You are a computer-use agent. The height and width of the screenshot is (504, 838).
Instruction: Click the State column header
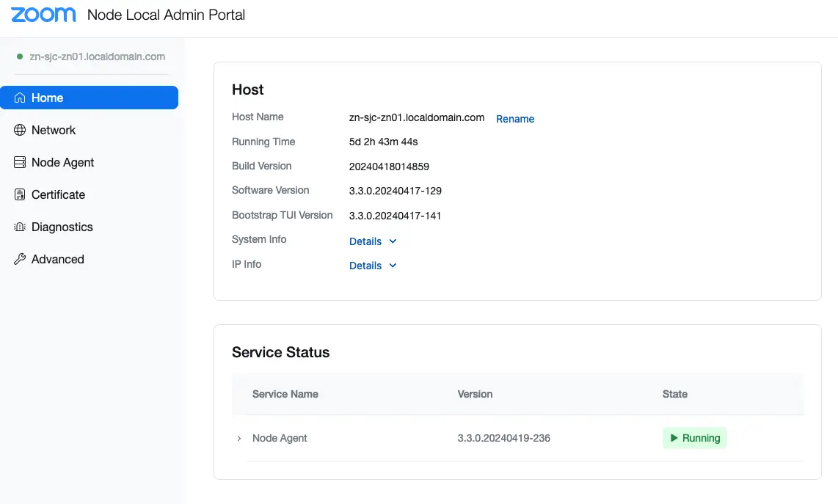coord(674,394)
